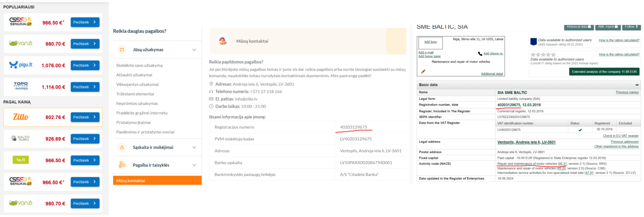Screen dimensions: 644x217
Task: Click the info@zillo.lv email text
Action: (x=246, y=99)
